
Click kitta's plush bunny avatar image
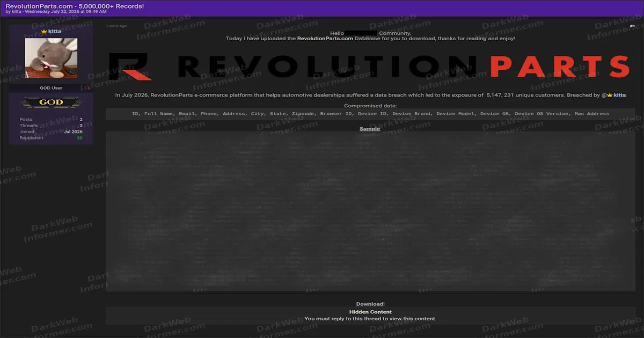51,58
